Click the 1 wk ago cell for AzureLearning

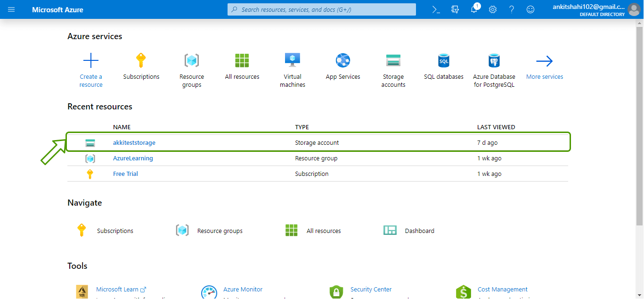489,158
